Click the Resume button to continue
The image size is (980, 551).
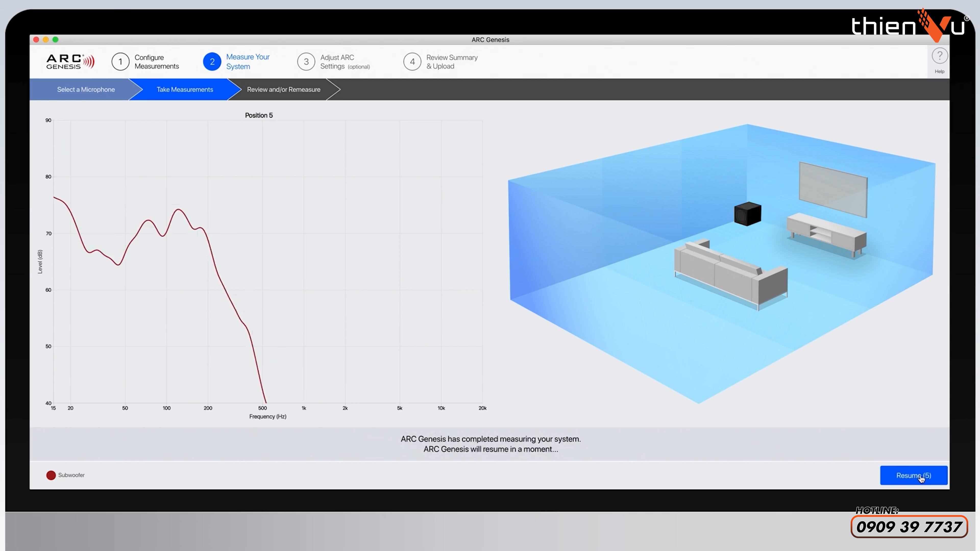(913, 475)
